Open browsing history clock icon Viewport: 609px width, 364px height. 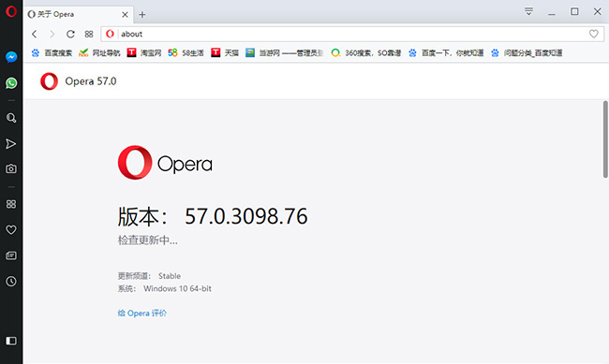click(x=11, y=282)
